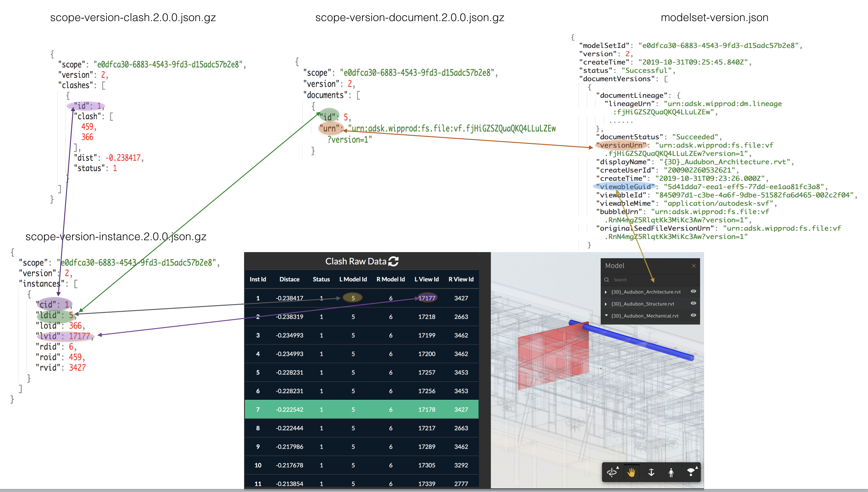
Task: Click the L View Id column header
Action: [426, 279]
